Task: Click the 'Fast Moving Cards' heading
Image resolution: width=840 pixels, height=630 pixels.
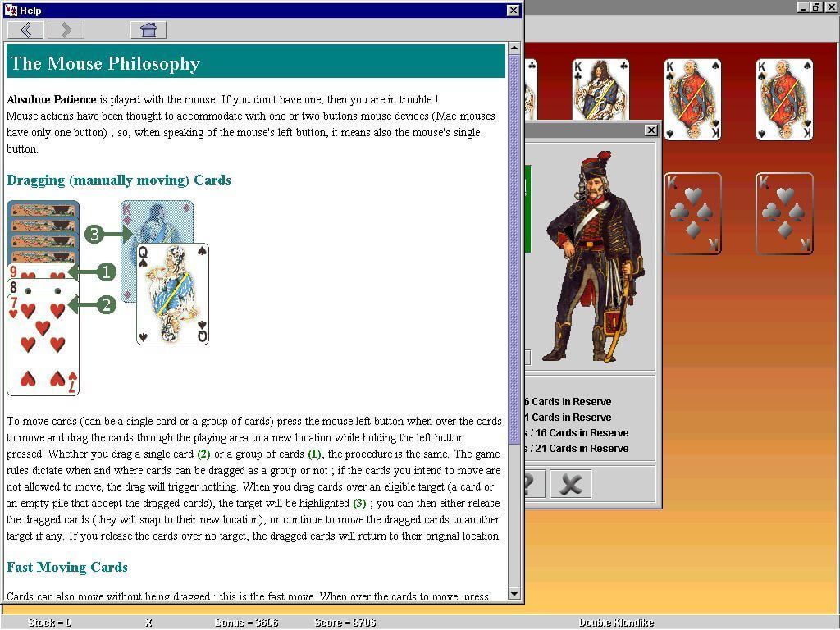Action: tap(67, 567)
